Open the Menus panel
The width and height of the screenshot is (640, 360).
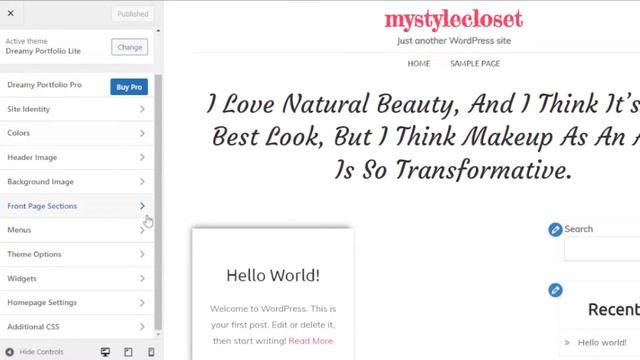[x=77, y=230]
